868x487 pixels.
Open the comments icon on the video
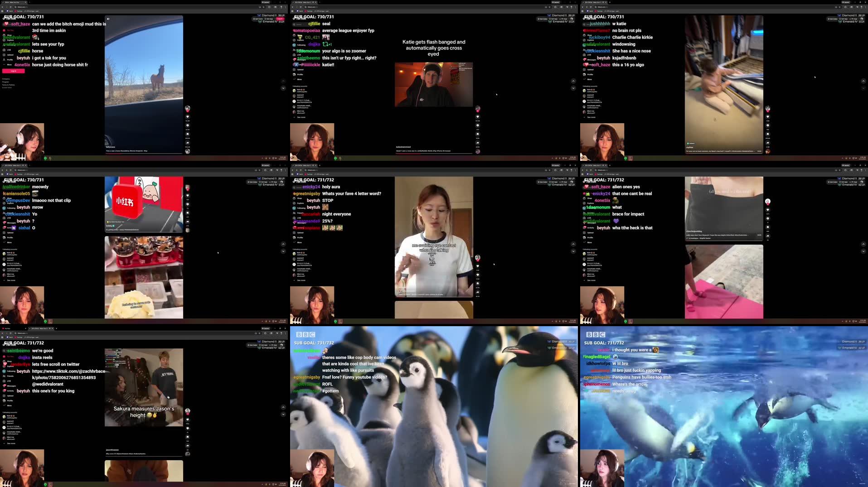[x=188, y=125]
